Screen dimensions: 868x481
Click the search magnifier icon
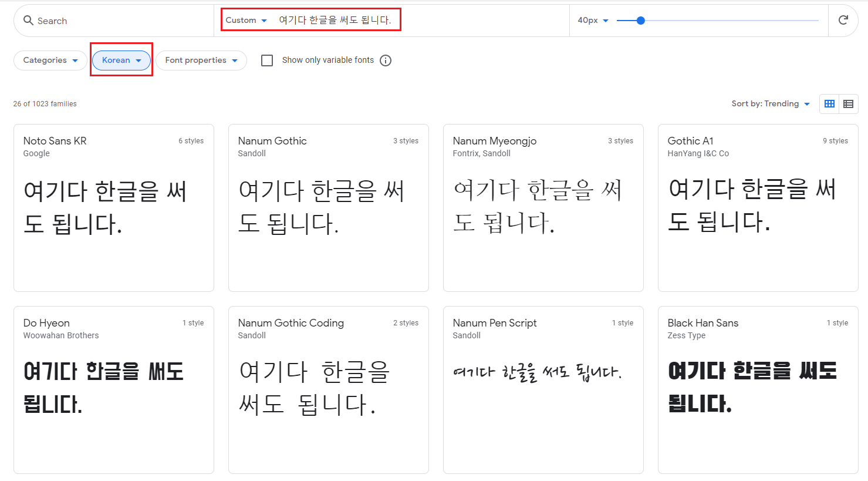pos(28,21)
